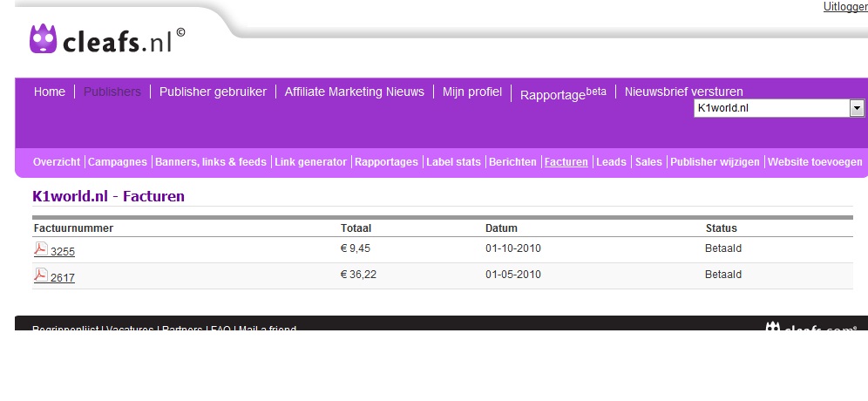The height and width of the screenshot is (401, 868).
Task: Click the cleafs.com footer logo
Action: point(811,327)
